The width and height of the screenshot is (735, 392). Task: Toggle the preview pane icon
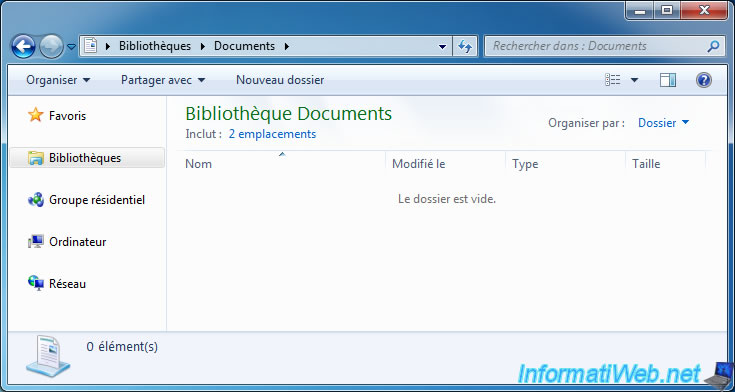click(668, 80)
